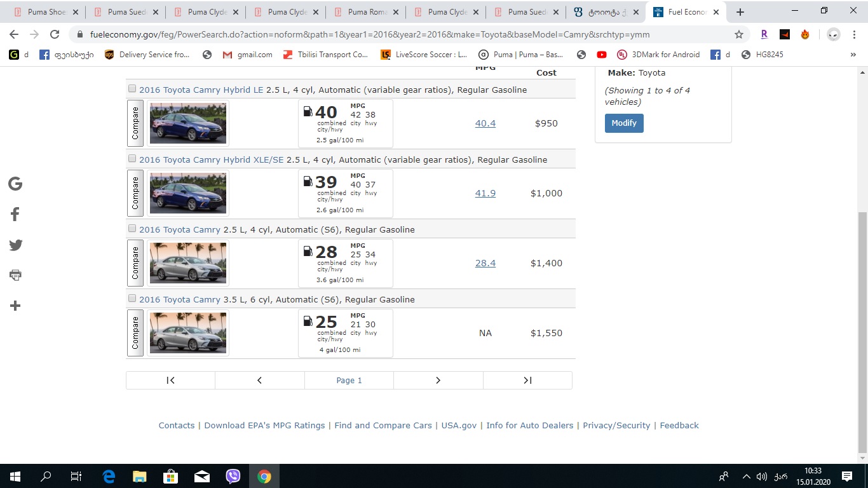Expand hidden system tray icons

click(747, 476)
